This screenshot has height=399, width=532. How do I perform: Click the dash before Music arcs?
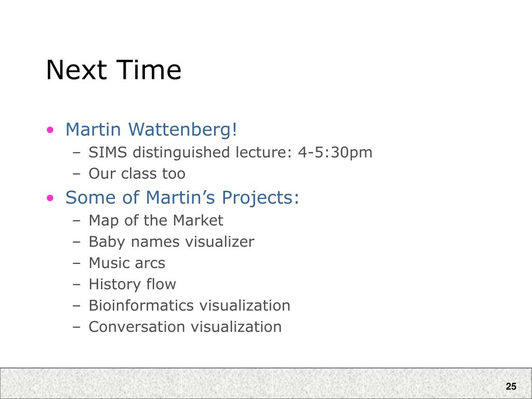coord(77,263)
